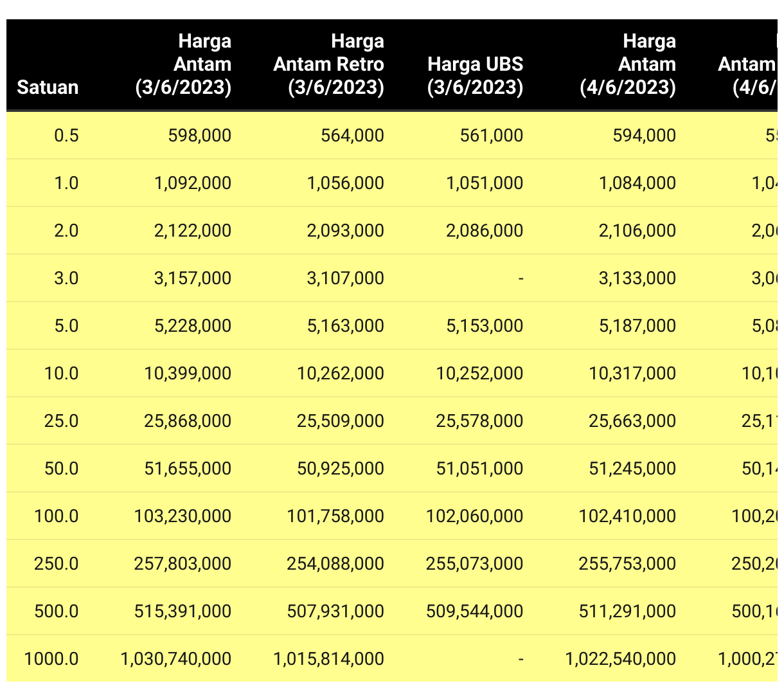Click the price cell "598,000"
The width and height of the screenshot is (784, 688).
click(200, 135)
